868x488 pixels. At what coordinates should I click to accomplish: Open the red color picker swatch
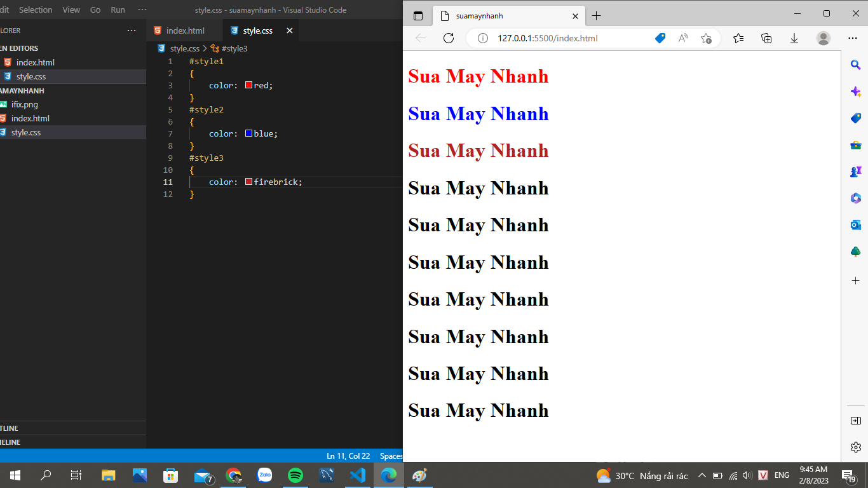[249, 85]
